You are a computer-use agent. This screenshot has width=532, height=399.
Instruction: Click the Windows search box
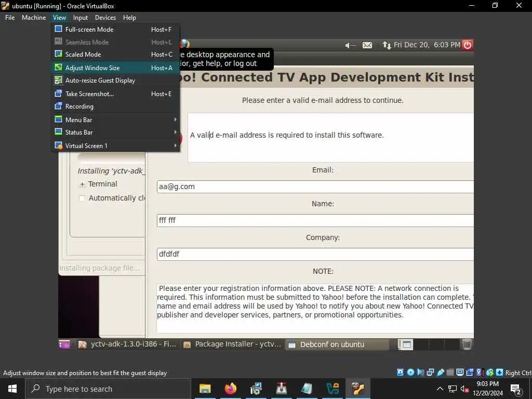pos(108,389)
